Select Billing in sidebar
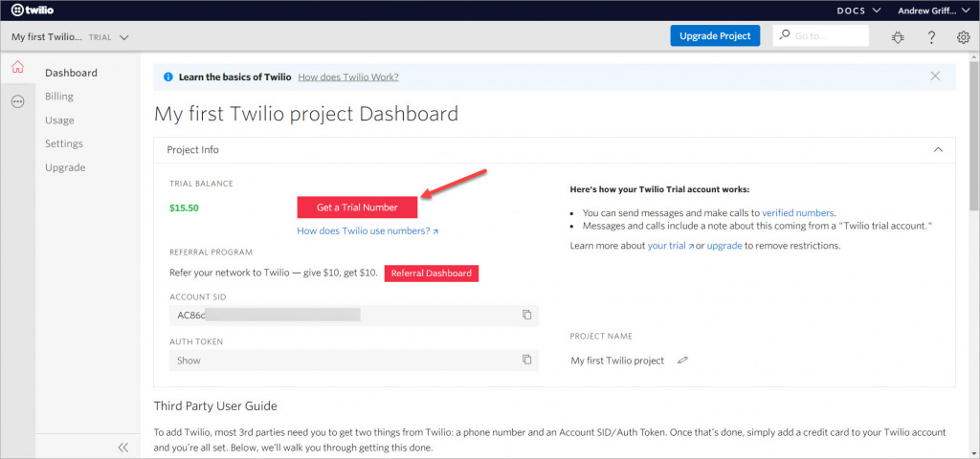Viewport: 980px width, 459px height. tap(59, 97)
